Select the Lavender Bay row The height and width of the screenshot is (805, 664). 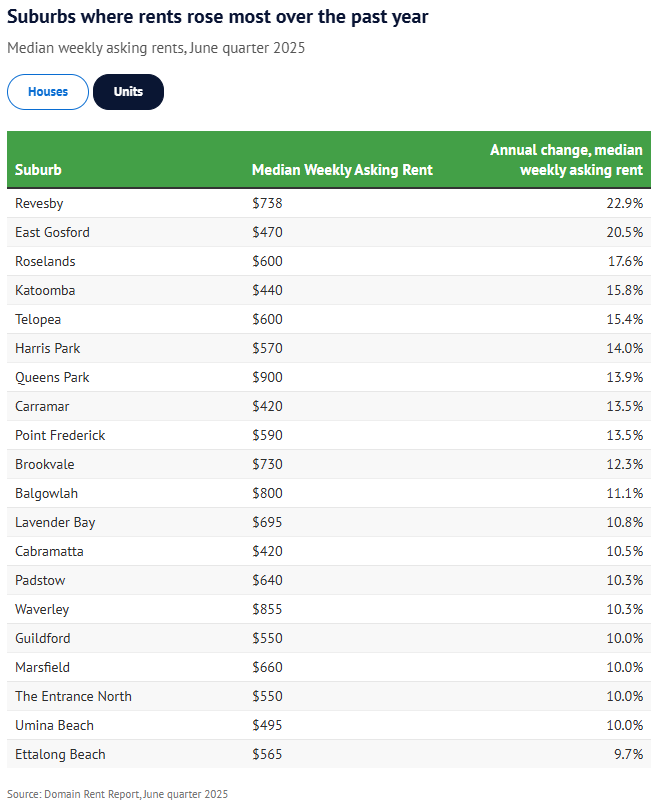pyautogui.click(x=329, y=522)
